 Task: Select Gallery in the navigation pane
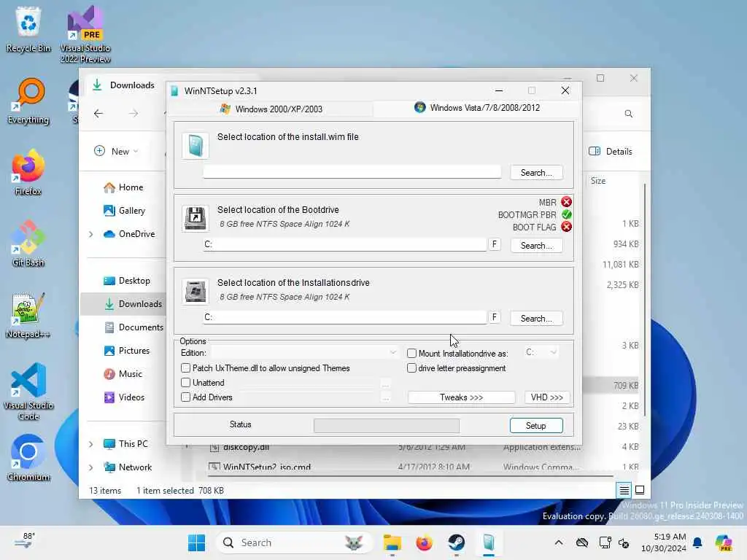pos(124,211)
